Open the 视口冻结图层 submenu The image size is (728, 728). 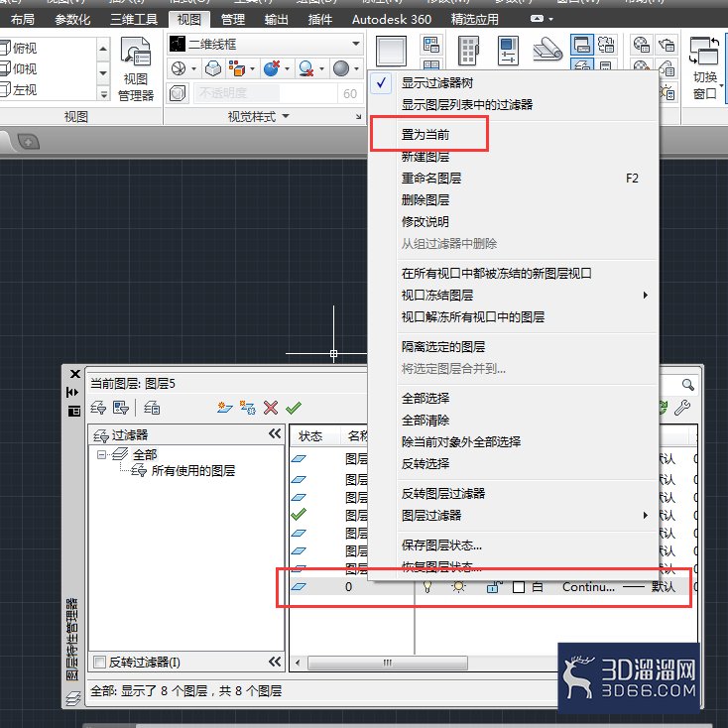point(514,296)
